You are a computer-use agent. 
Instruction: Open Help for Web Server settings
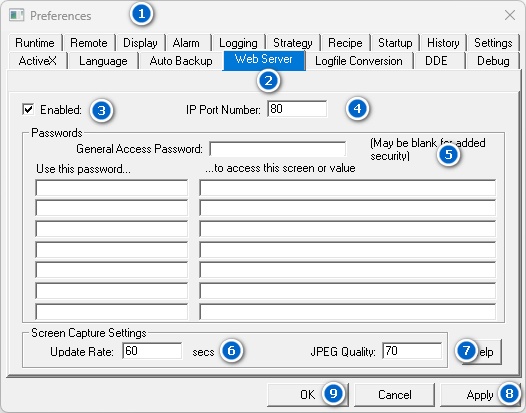481,352
